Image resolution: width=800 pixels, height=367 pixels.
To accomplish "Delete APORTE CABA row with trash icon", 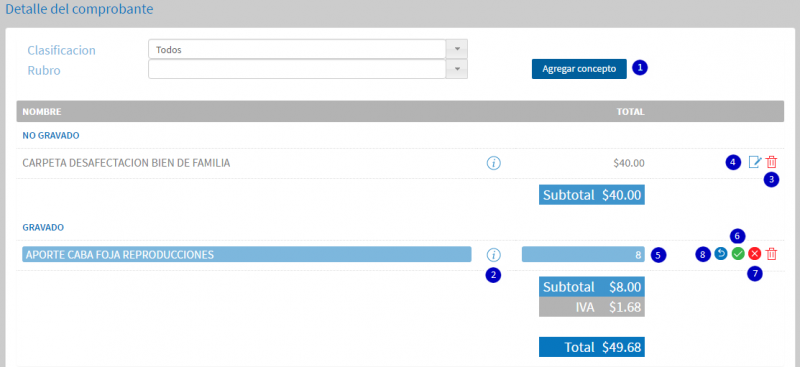I will point(772,254).
